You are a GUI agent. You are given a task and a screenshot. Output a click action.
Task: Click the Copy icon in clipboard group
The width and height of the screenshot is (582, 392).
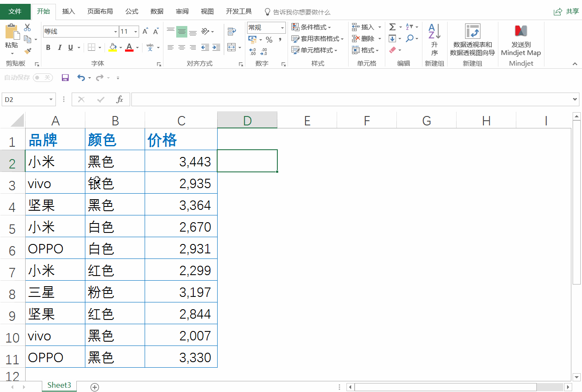(x=27, y=39)
